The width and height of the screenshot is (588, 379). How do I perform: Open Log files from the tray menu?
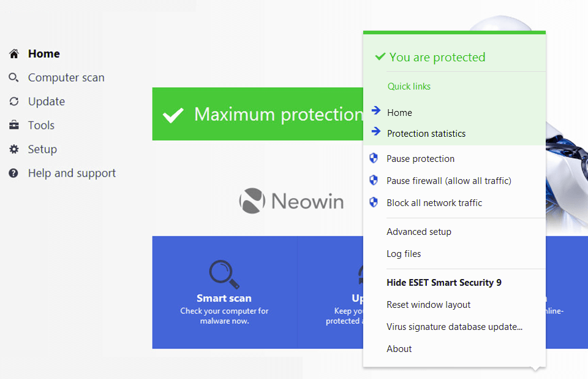(404, 254)
